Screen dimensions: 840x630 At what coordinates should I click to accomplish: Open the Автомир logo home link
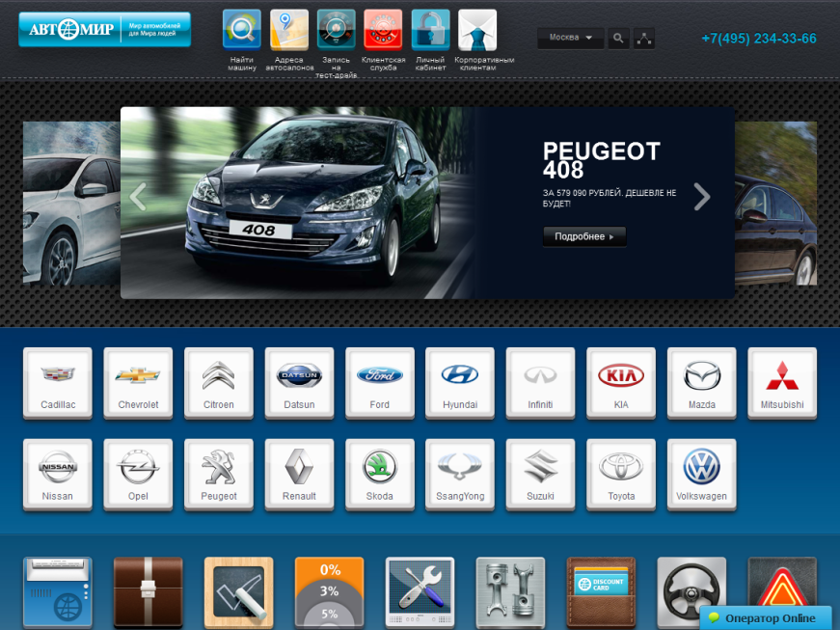coord(104,30)
